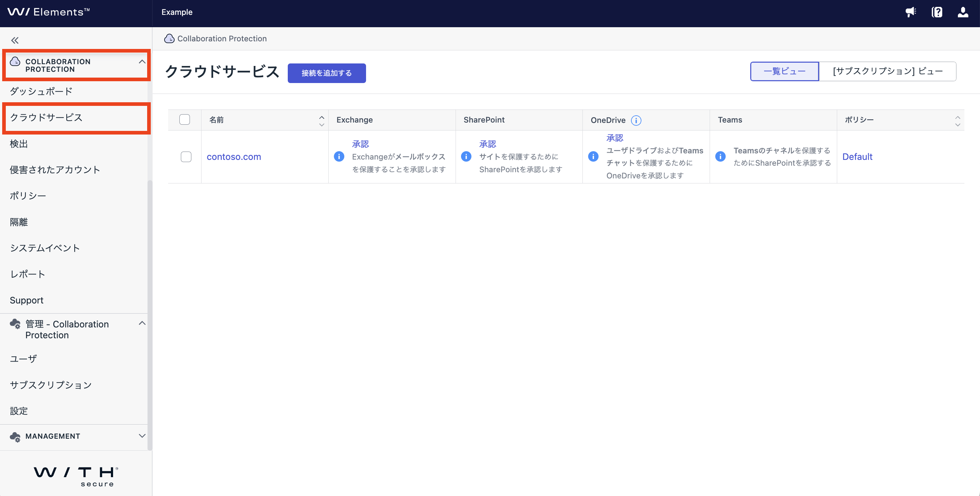The image size is (980, 496).
Task: Click the Management cloud gear icon
Action: pyautogui.click(x=15, y=437)
